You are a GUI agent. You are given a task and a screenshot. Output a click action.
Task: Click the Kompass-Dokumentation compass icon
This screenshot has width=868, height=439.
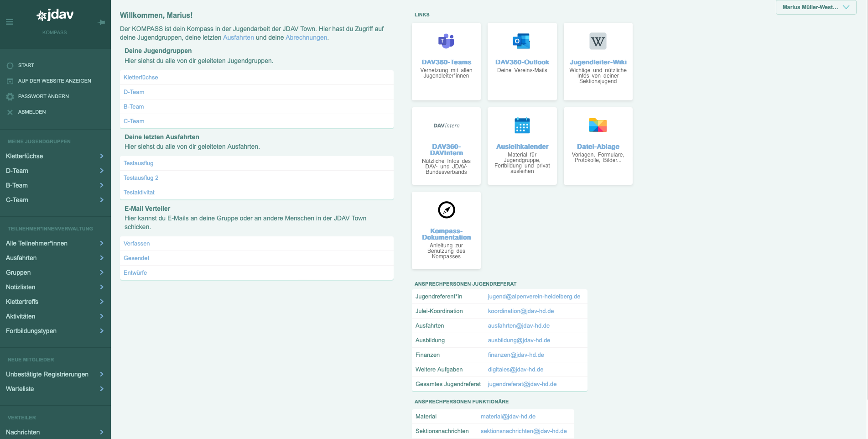446,210
